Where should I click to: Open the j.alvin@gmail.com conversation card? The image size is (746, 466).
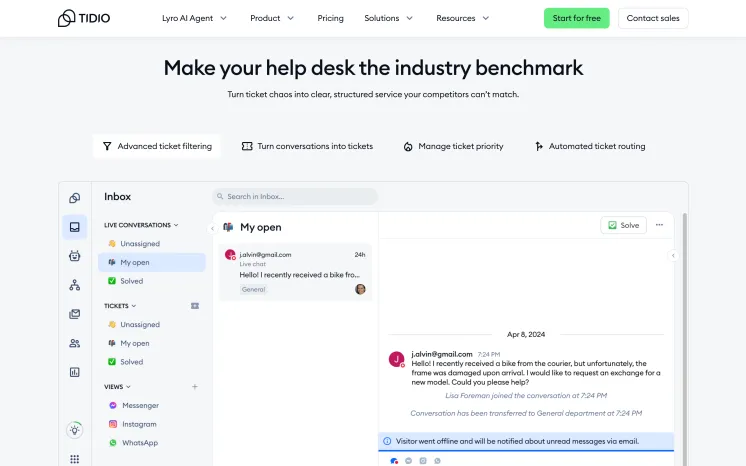[295, 272]
